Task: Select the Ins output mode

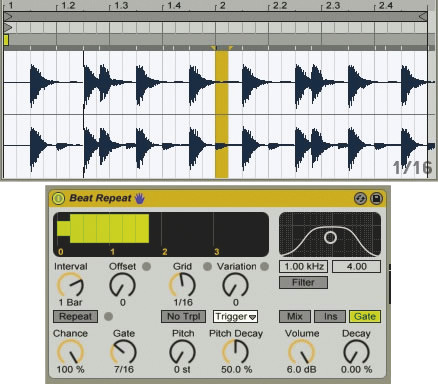Action: click(330, 316)
